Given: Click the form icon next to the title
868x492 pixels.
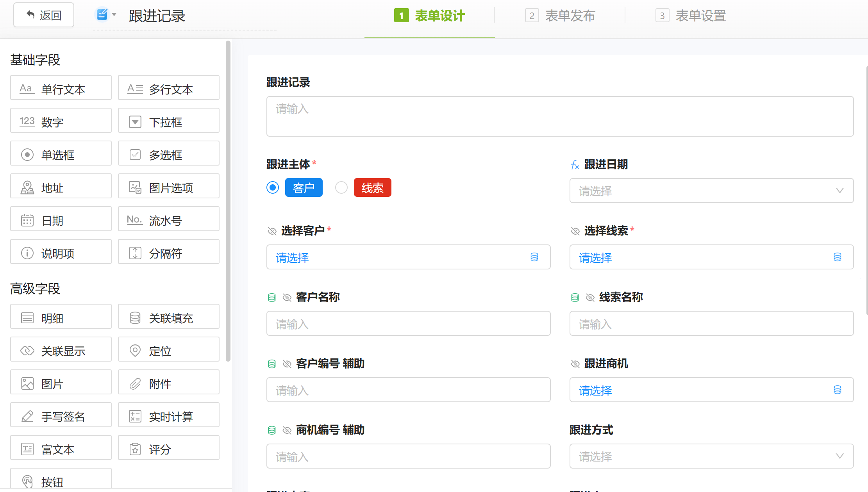Looking at the screenshot, I should 102,15.
